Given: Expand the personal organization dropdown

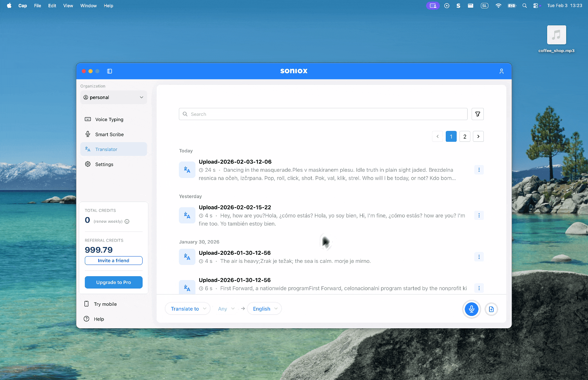Looking at the screenshot, I should (113, 97).
